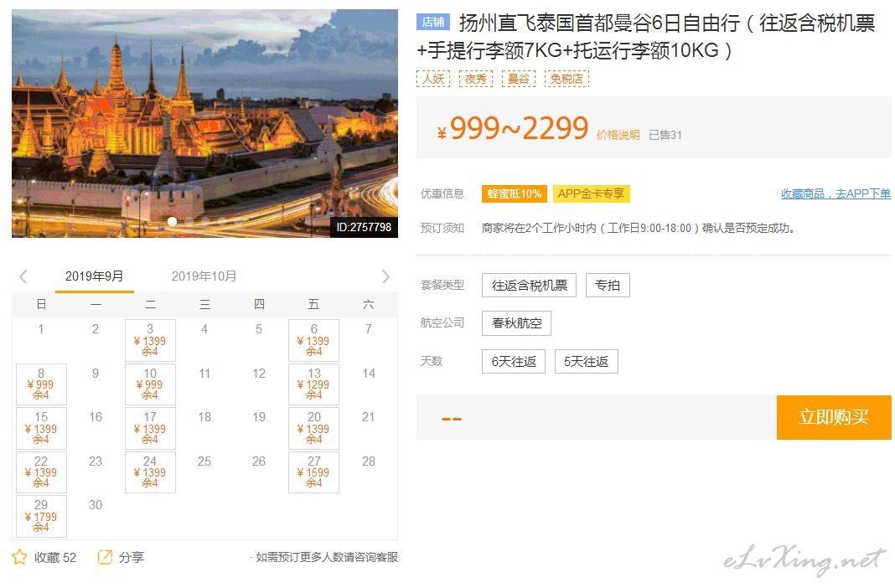Screen dimensions: 895x588
Task: Go to previous month with left arrow
Action: tap(23, 276)
